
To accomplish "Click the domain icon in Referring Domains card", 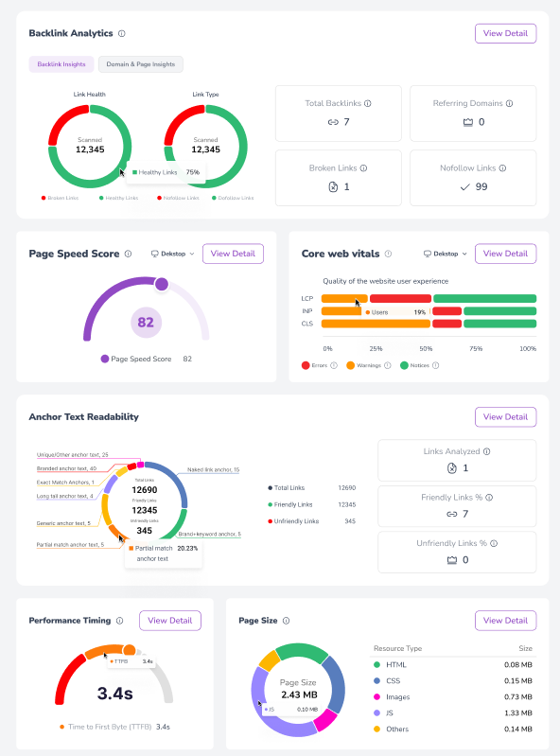I will 468,122.
